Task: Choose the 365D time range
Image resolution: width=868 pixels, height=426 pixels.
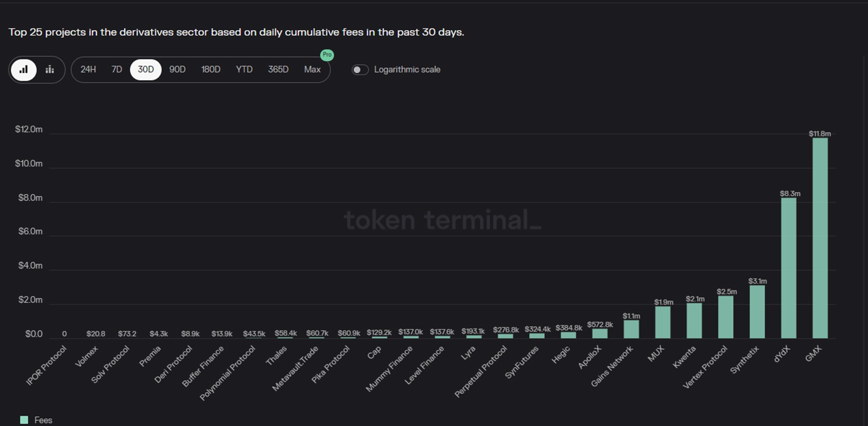Action: pos(278,69)
